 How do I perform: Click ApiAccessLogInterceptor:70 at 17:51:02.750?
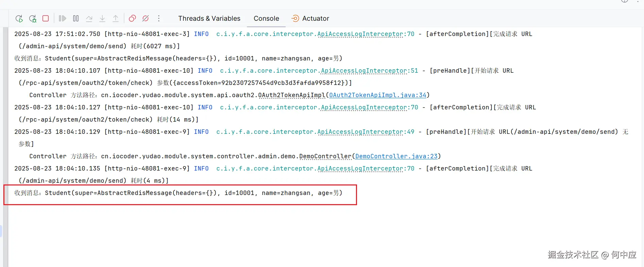point(366,34)
